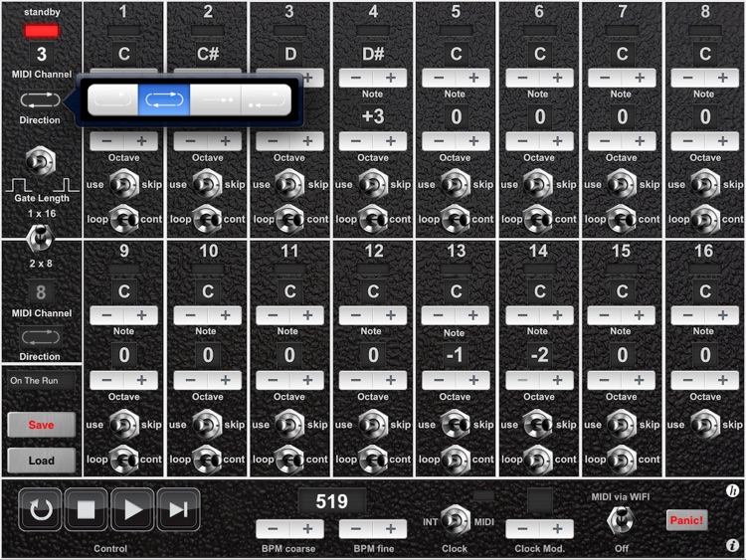Image resolution: width=746 pixels, height=560 pixels.
Task: Select forward direction in popup
Action: 112,99
